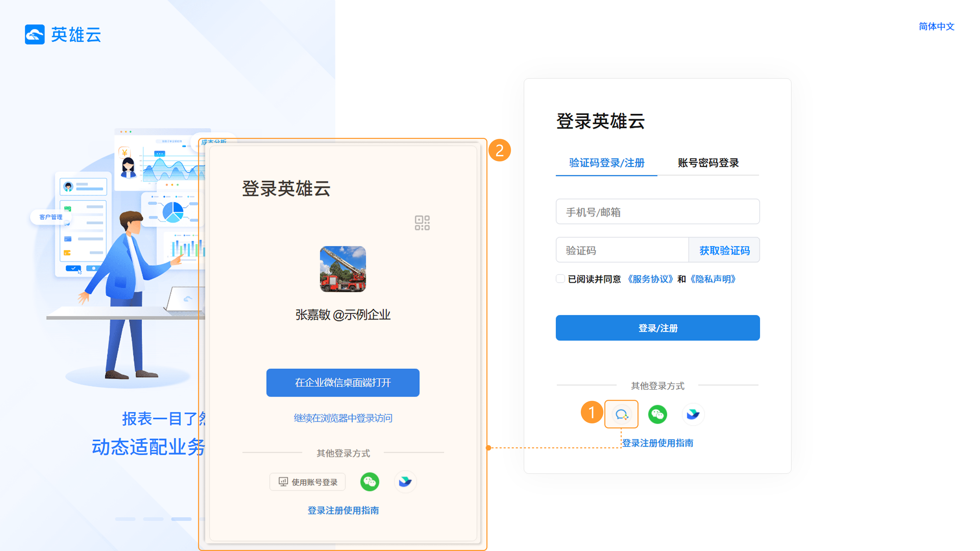Click the 使用账号登录 button
Screen dimensions: 980x551
click(x=307, y=482)
